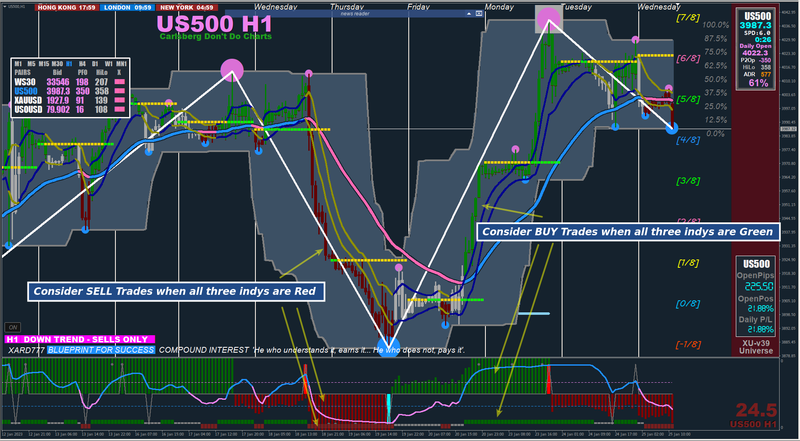Click the XARD777 label

click(26, 350)
